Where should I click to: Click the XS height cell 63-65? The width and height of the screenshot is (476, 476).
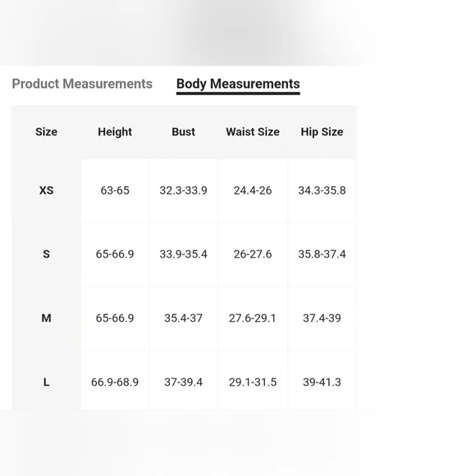pyautogui.click(x=115, y=190)
